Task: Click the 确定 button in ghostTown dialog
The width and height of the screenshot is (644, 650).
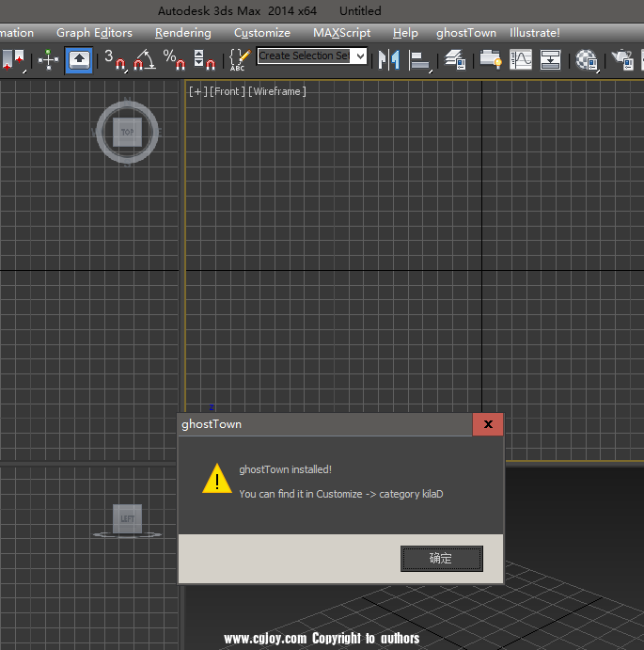Action: tap(441, 559)
